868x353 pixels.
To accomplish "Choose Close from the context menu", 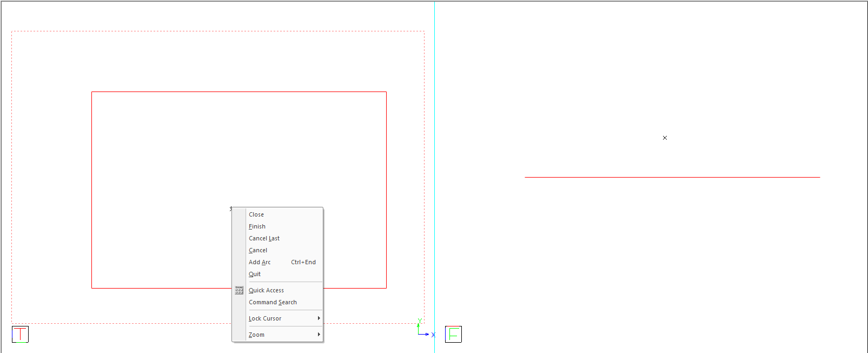I will pos(256,214).
